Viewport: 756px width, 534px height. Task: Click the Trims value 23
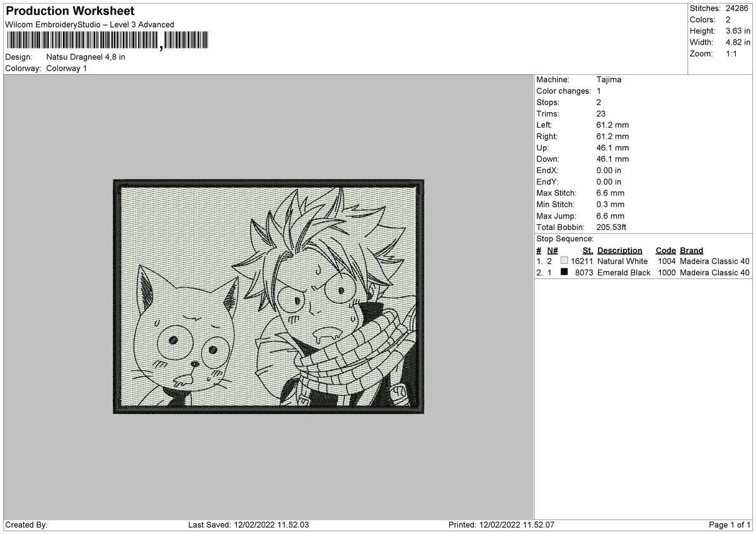[x=601, y=114]
